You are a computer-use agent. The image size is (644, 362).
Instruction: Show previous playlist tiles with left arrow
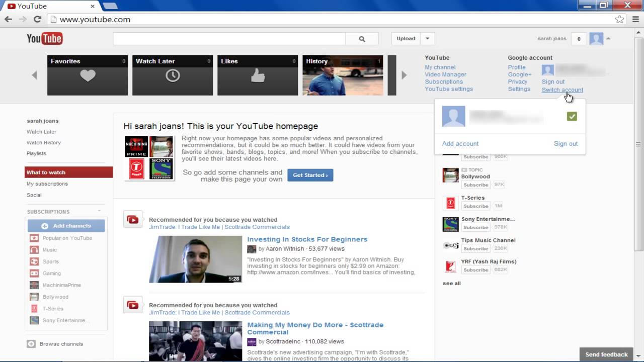(x=35, y=75)
